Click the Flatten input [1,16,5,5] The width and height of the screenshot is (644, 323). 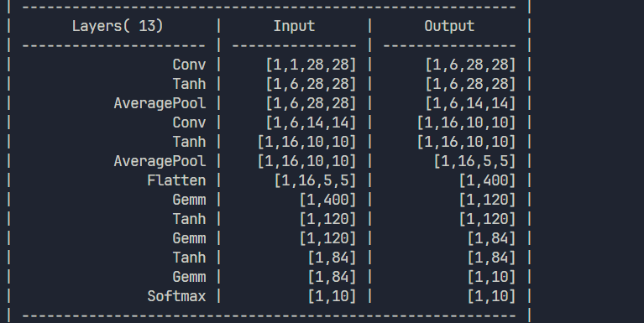315,180
